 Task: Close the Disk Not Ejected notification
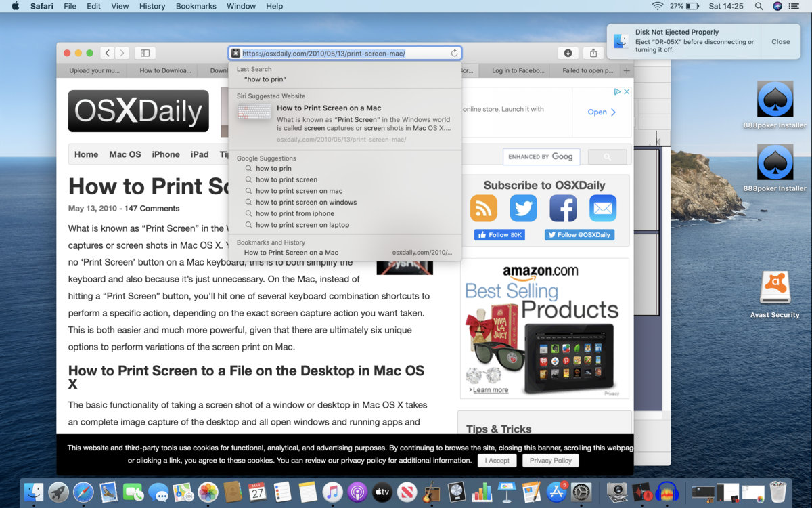(780, 41)
